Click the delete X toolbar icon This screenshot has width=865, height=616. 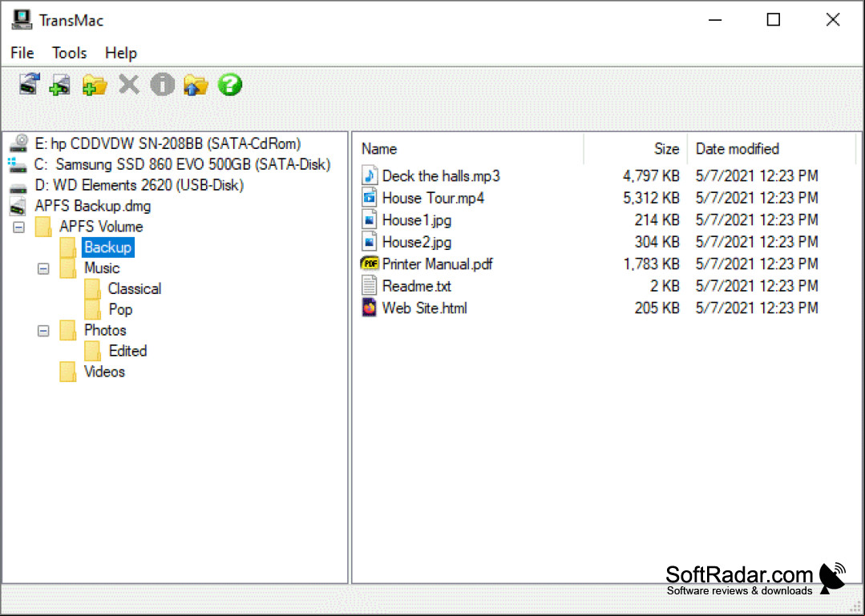(128, 85)
